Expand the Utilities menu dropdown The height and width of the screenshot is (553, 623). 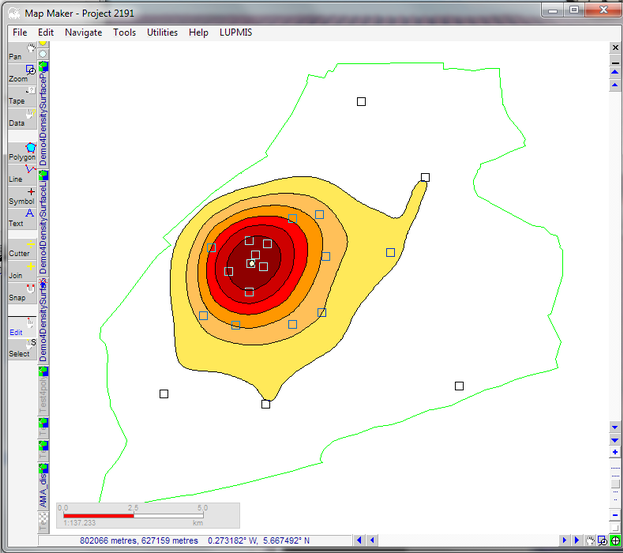tap(162, 32)
